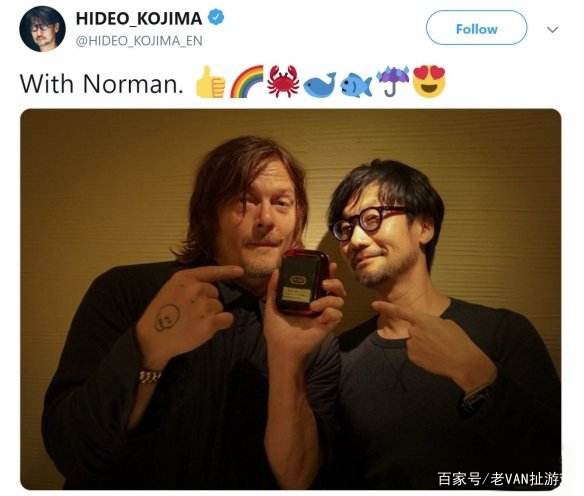
Task: Follow the HIDEO_KOJIMA account
Action: click(x=476, y=28)
